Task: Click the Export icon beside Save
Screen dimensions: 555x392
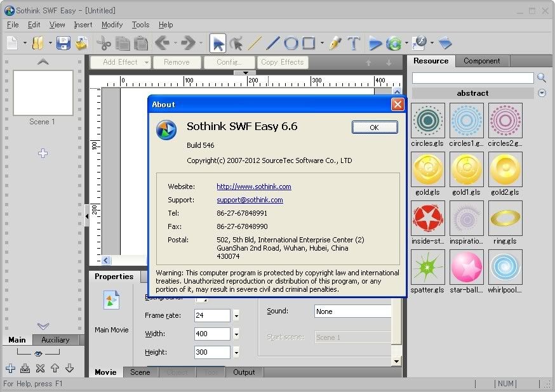Action: coord(82,43)
